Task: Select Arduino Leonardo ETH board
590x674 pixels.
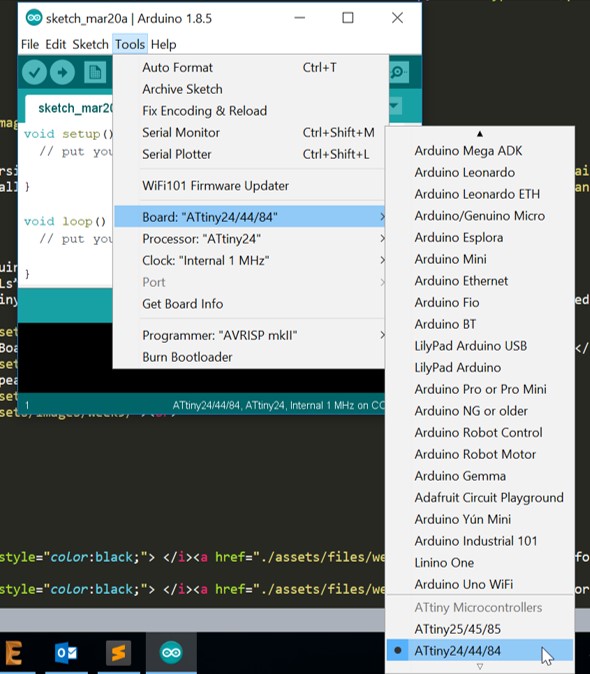Action: [480, 194]
